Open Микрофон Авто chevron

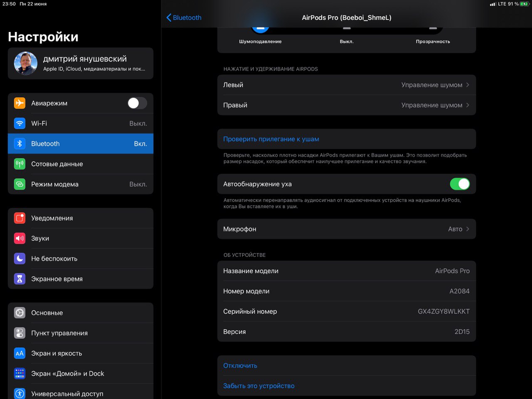click(x=468, y=229)
